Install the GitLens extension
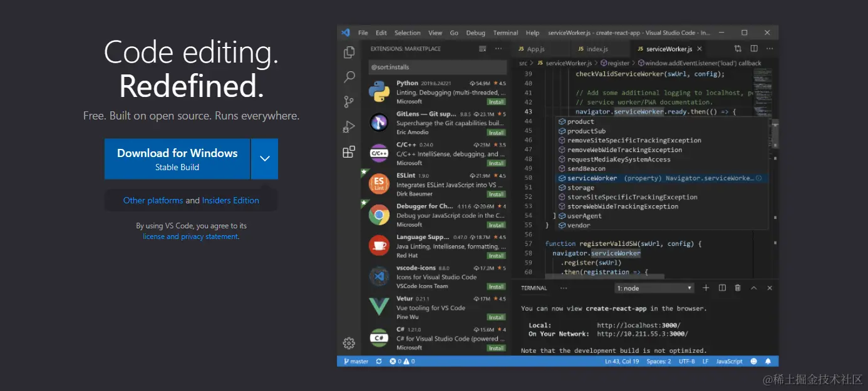The image size is (868, 391). point(496,133)
